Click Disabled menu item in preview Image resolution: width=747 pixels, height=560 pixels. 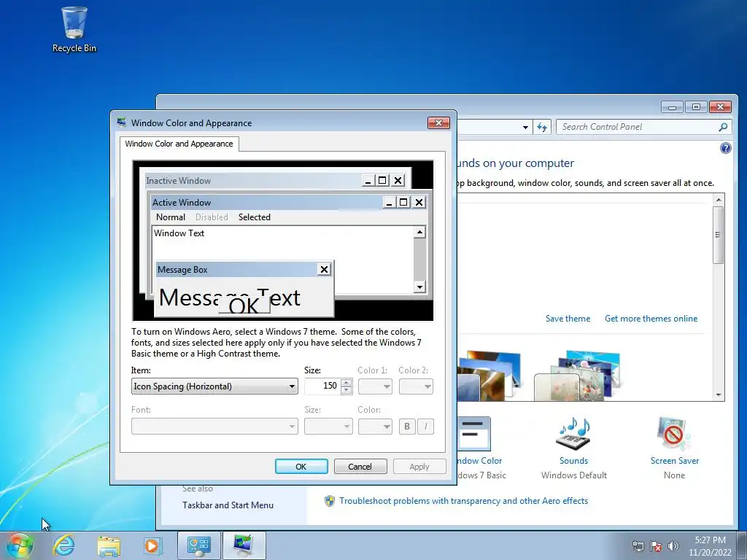point(212,217)
